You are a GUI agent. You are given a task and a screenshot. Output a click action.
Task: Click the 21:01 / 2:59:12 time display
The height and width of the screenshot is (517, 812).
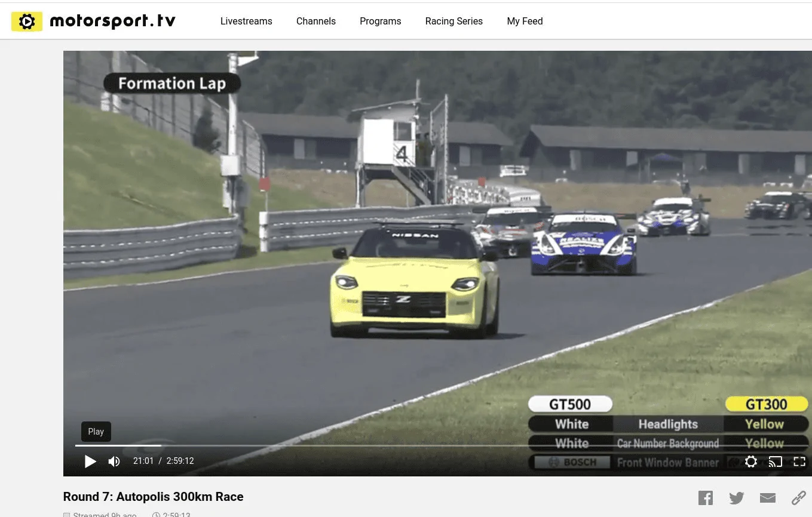(x=164, y=461)
